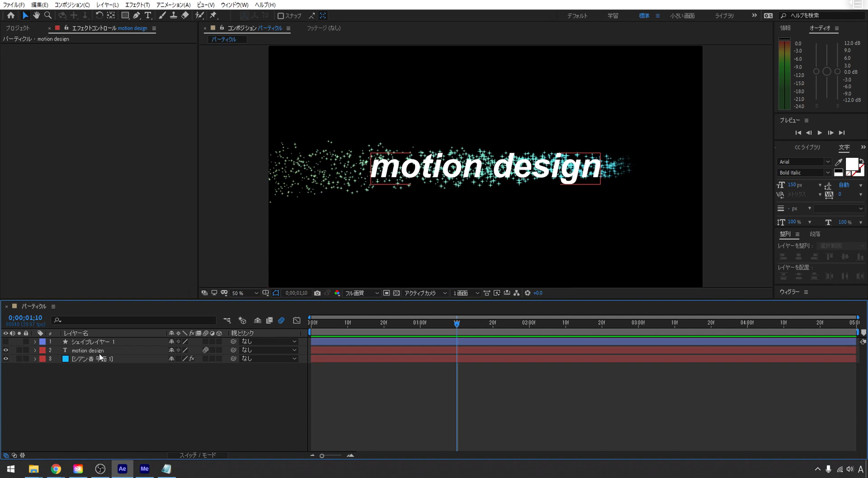Adjust the timeline zoom slider
Viewport: 868px width, 478px height.
click(322, 456)
